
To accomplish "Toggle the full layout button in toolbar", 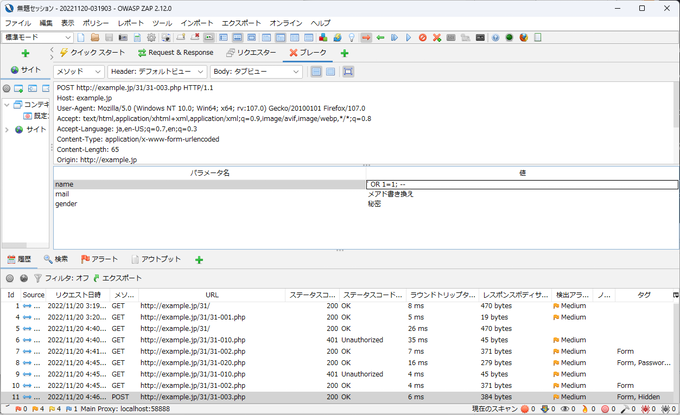I will [x=252, y=38].
